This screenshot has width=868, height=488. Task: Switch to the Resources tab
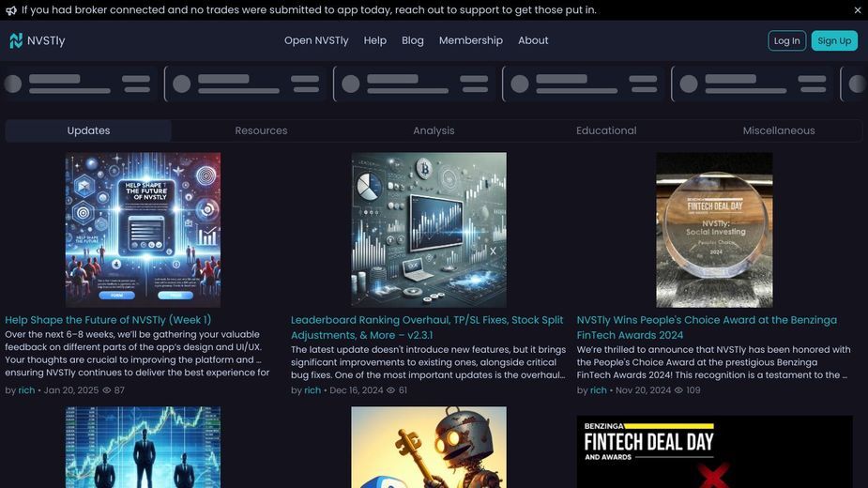[261, 130]
